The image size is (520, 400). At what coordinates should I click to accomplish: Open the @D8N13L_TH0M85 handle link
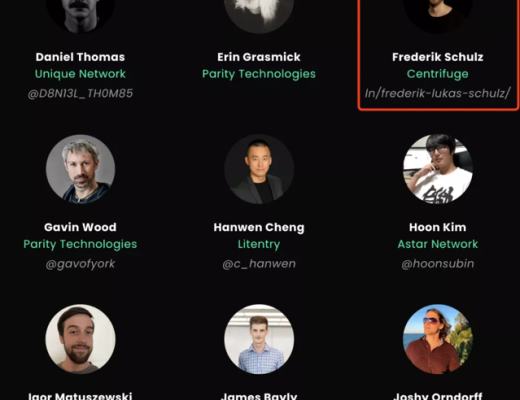click(80, 93)
